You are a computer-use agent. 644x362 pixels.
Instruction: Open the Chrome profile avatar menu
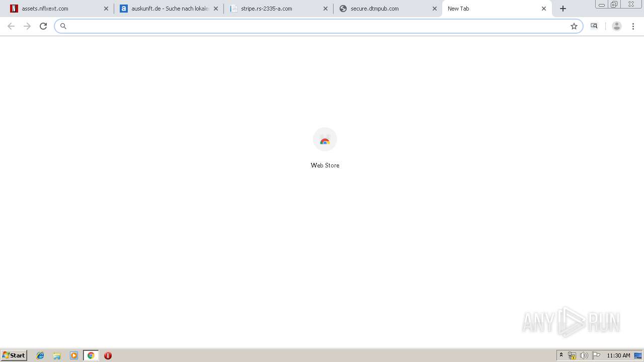[617, 26]
